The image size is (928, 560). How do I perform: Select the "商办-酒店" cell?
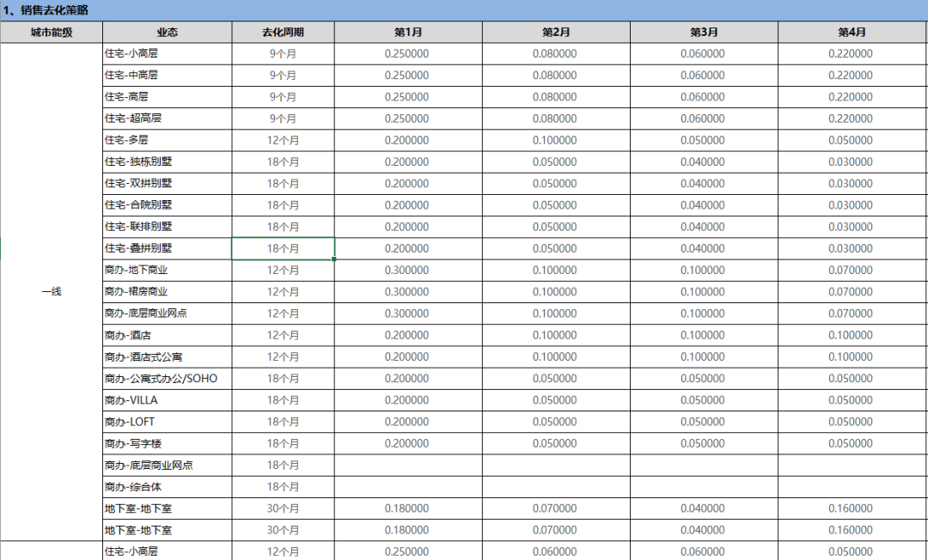168,335
